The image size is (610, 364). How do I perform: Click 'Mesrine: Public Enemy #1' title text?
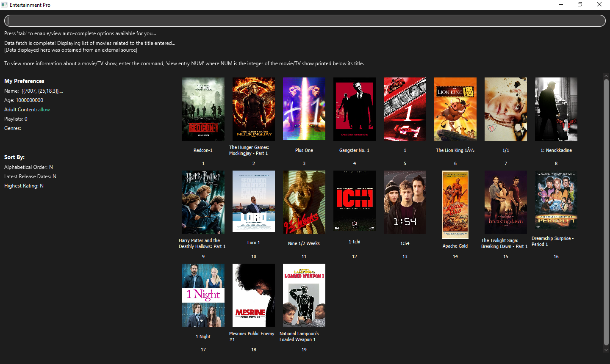(252, 336)
